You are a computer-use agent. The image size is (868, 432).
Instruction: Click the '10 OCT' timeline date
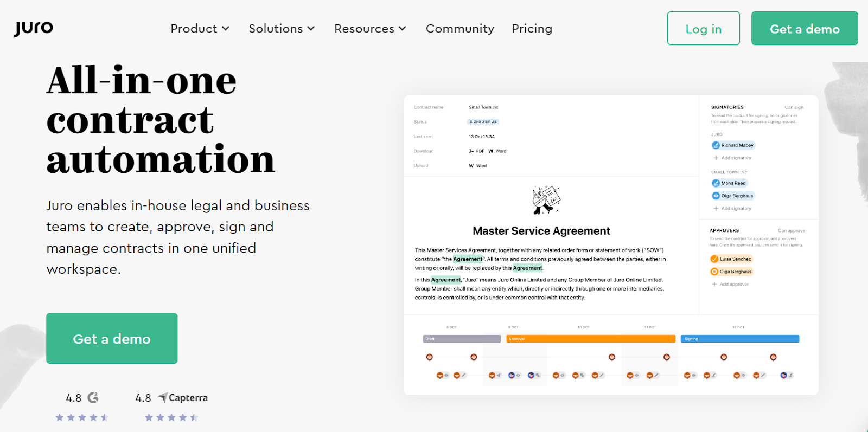tap(584, 327)
